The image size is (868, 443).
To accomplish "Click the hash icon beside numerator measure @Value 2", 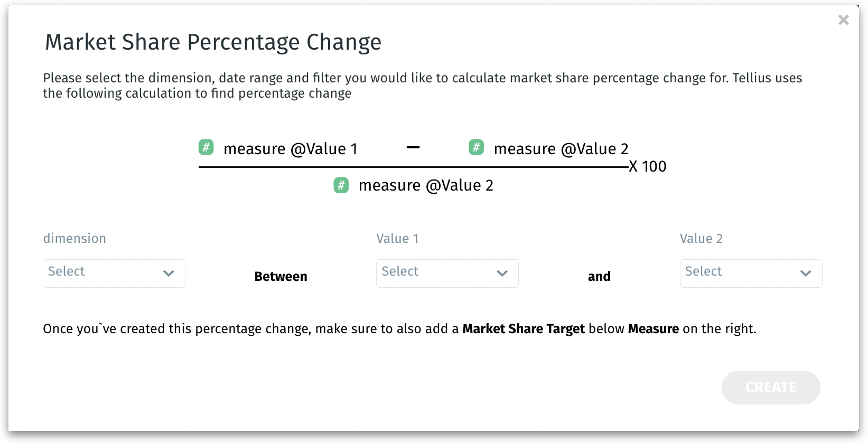I will point(476,147).
